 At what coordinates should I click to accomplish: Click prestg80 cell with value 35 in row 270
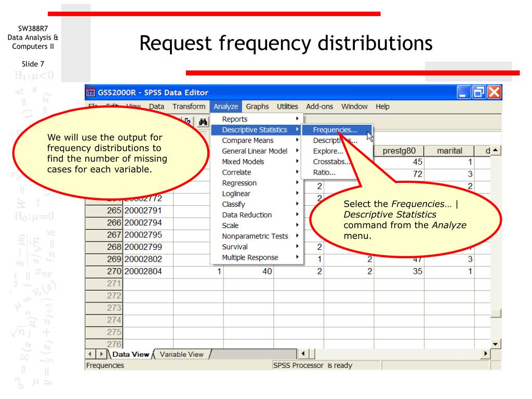[x=399, y=271]
